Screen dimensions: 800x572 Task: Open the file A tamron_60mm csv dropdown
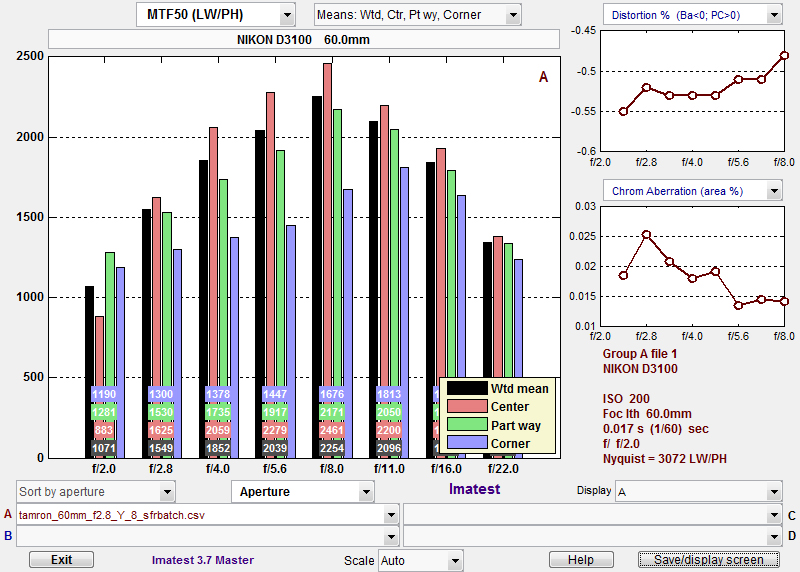pos(208,515)
